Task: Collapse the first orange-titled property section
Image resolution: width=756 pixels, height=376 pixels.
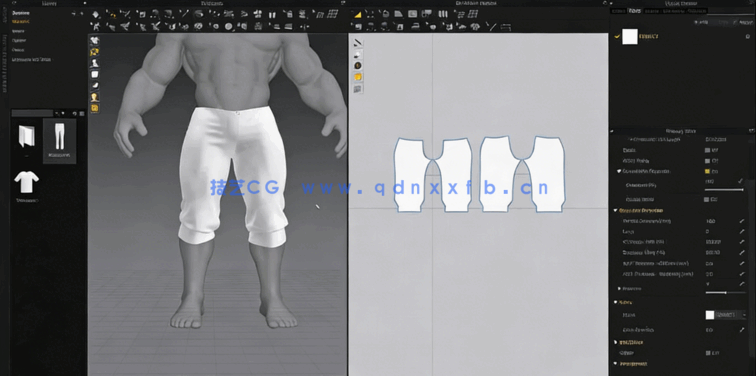Action: click(x=615, y=210)
